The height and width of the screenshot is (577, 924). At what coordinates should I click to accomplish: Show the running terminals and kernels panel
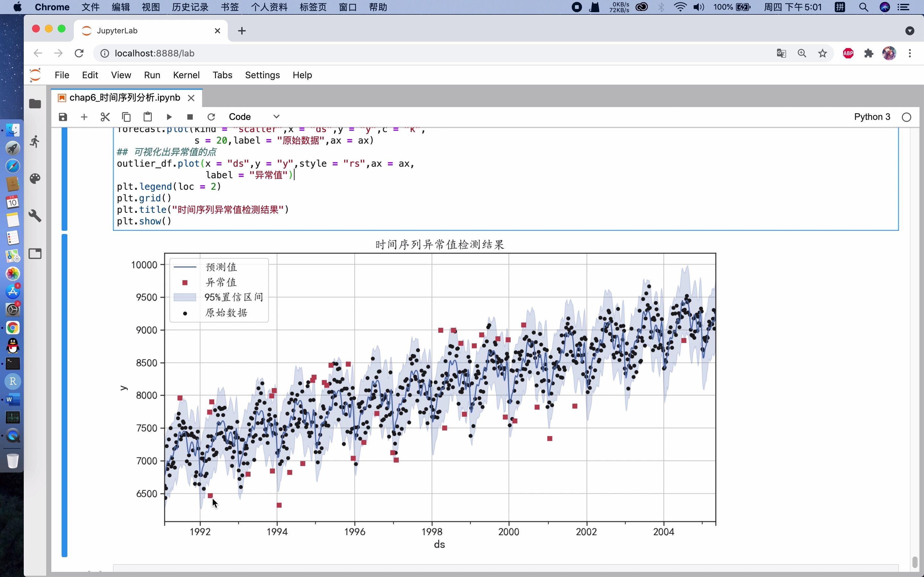(35, 142)
